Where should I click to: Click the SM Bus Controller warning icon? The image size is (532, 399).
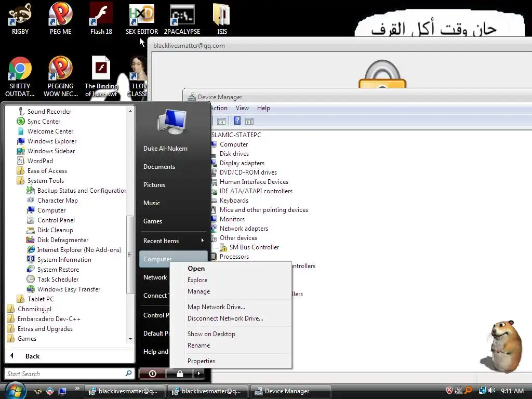click(x=223, y=247)
